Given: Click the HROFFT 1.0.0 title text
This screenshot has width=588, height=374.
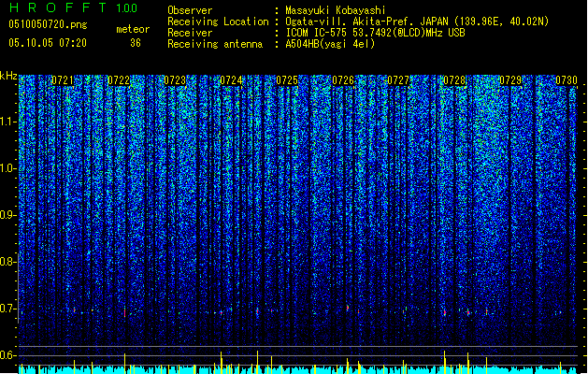Looking at the screenshot, I should tap(73, 7).
